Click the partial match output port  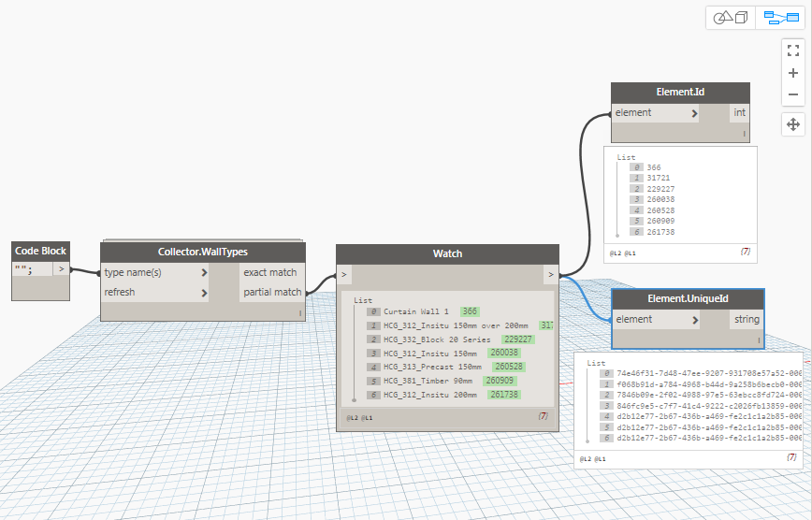[272, 292]
